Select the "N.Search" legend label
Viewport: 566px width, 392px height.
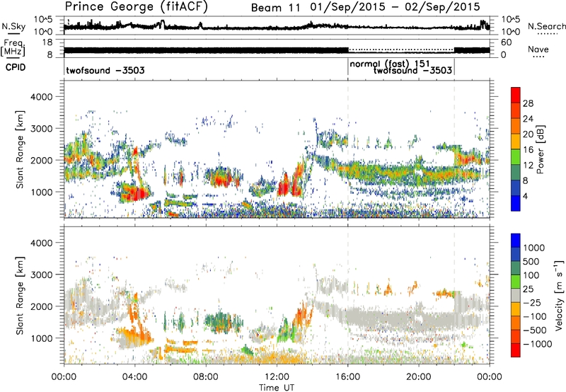(x=546, y=26)
